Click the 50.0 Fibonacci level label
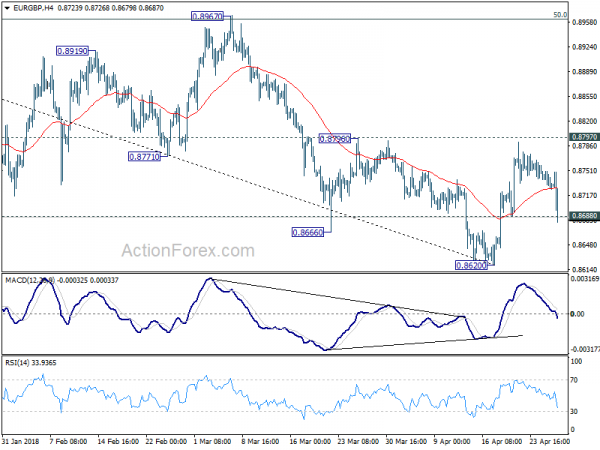The width and height of the screenshot is (600, 450). [x=560, y=15]
